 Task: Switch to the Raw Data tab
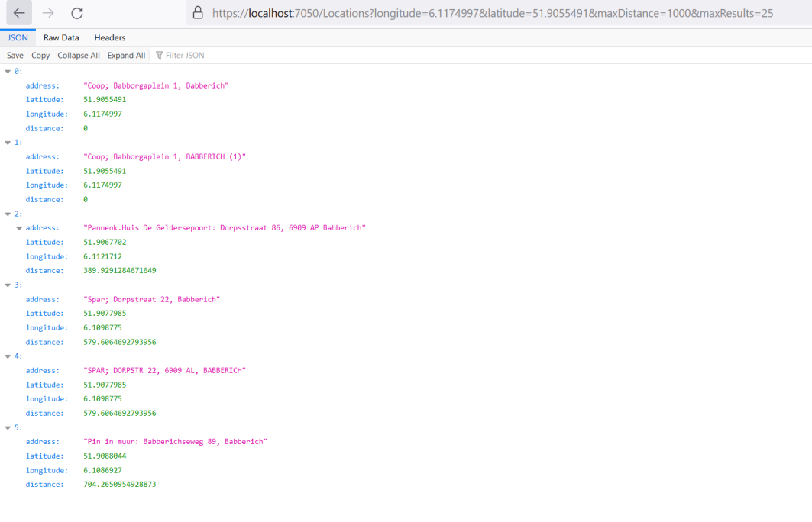click(x=61, y=37)
